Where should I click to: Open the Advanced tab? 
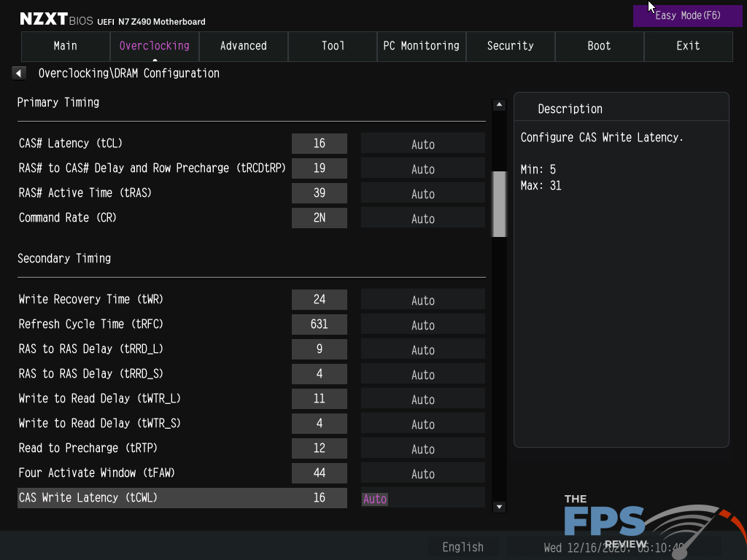[244, 46]
